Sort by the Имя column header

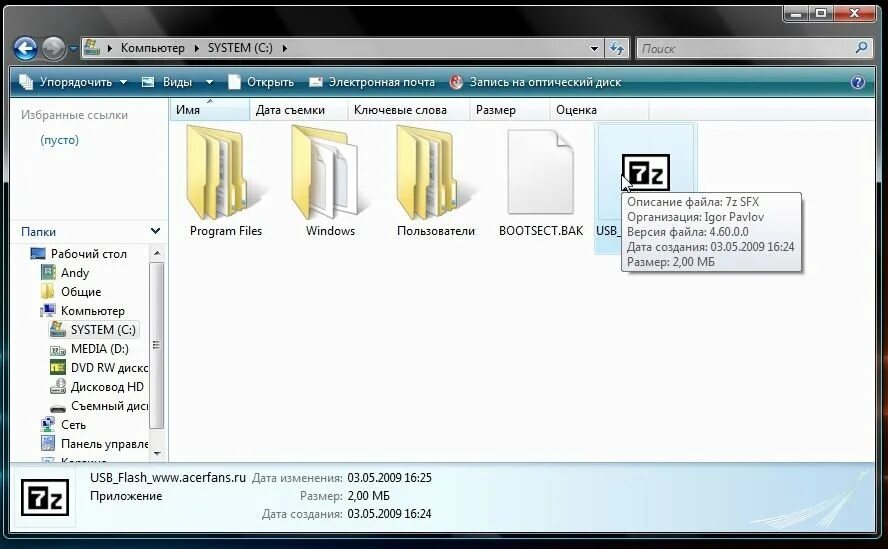coord(210,110)
